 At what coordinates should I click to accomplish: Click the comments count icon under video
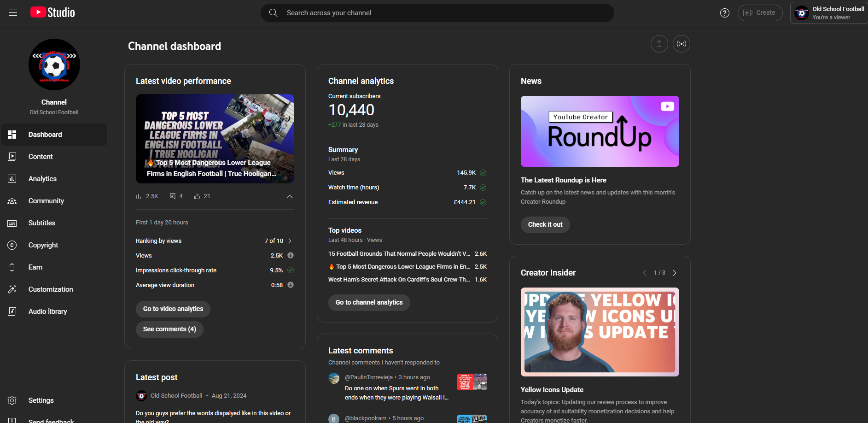point(173,196)
